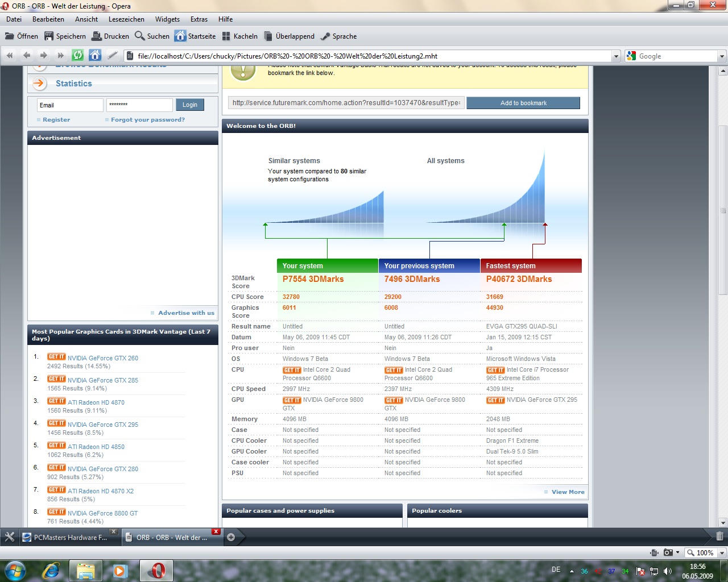Click the Sprache voice icon
Screen dimensions: 728x582
pyautogui.click(x=325, y=36)
